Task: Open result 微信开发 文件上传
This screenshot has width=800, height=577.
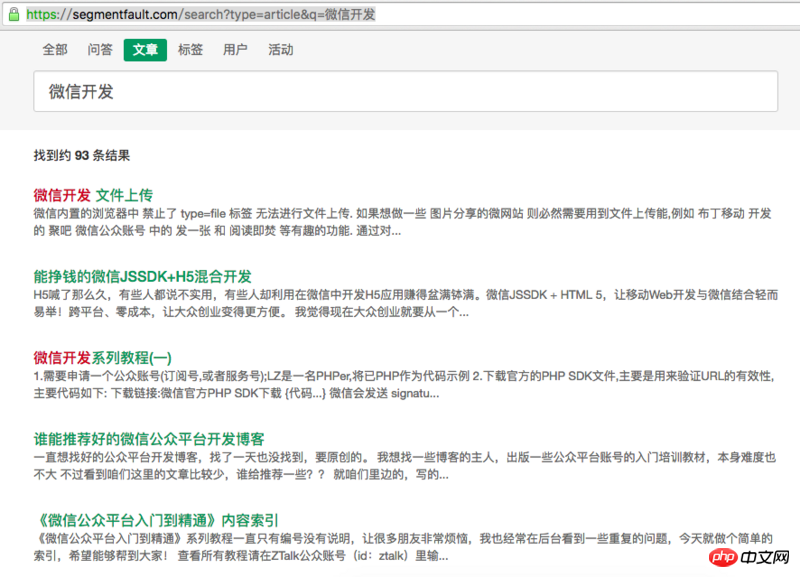Action: (x=93, y=195)
